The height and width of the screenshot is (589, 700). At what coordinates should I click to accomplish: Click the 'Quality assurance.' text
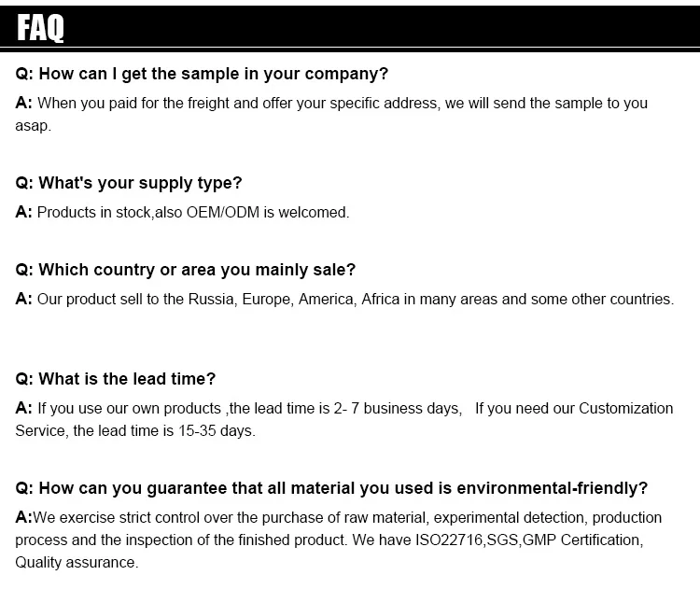(77, 563)
